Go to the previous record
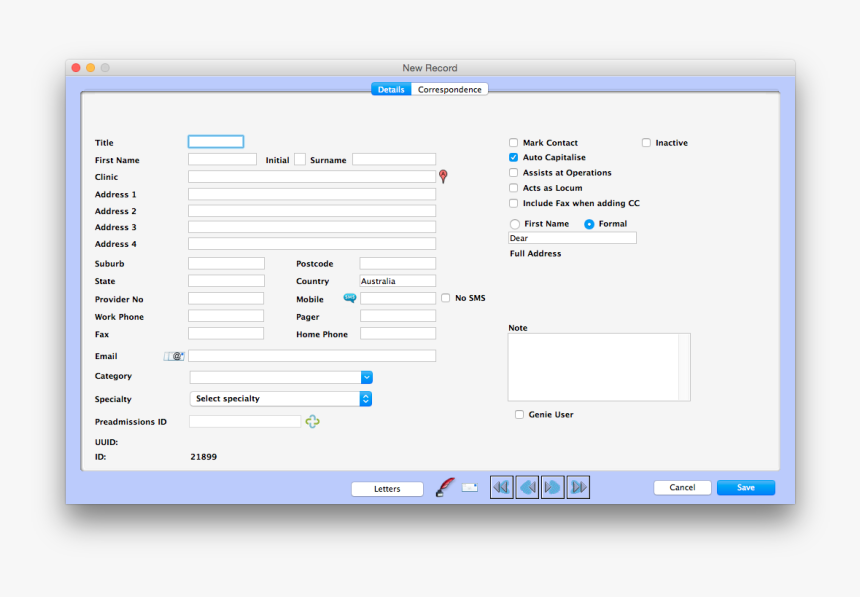Screen dimensions: 860x597 [x=527, y=488]
